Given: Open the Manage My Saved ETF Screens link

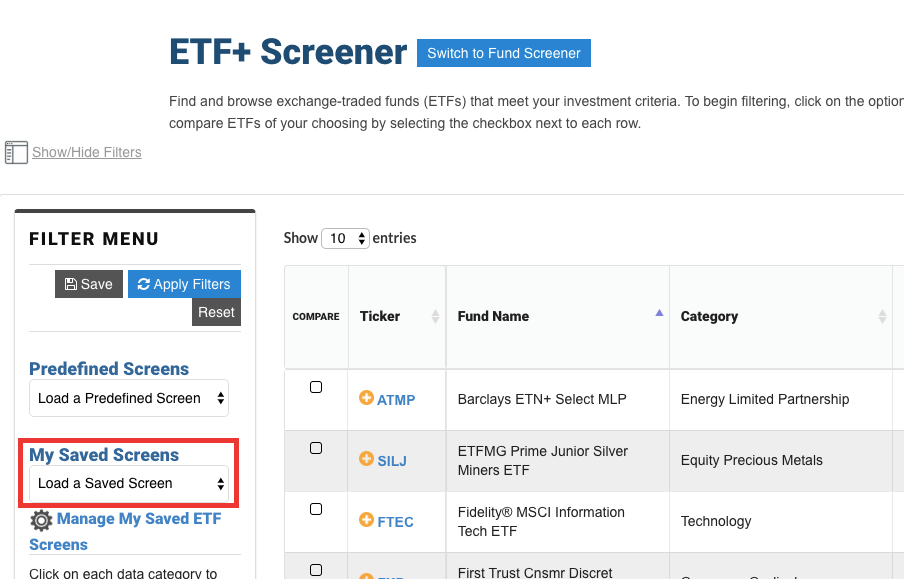Looking at the screenshot, I should coord(125,531).
